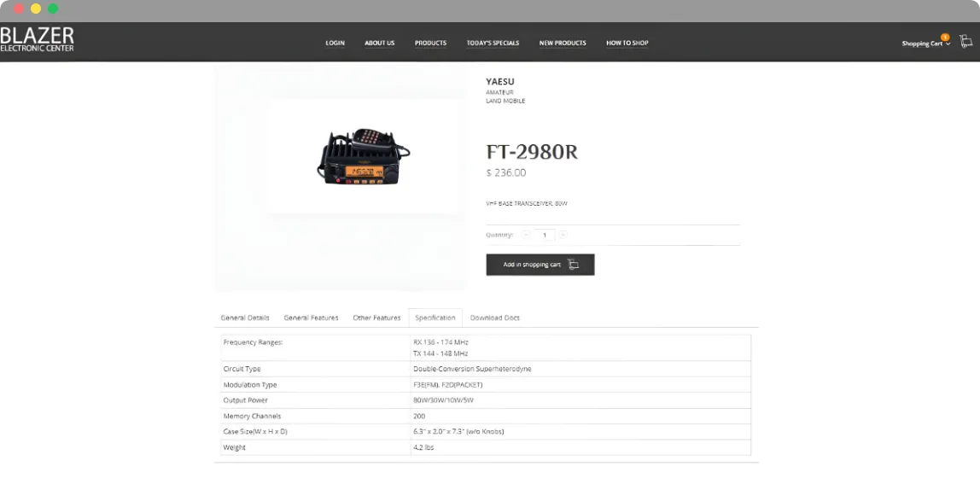The width and height of the screenshot is (980, 484).
Task: Decrease quantity with the minus button
Action: (526, 235)
